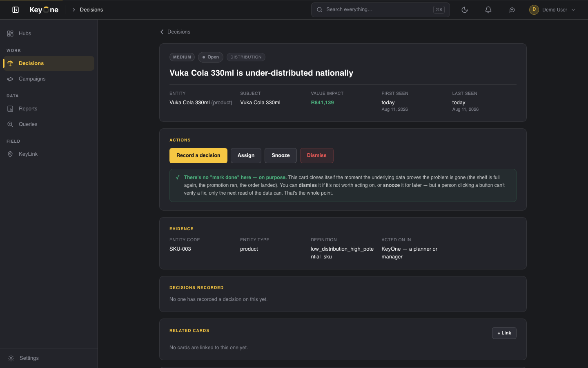Image resolution: width=588 pixels, height=368 pixels.
Task: Click the entity type value "product"
Action: (x=249, y=249)
